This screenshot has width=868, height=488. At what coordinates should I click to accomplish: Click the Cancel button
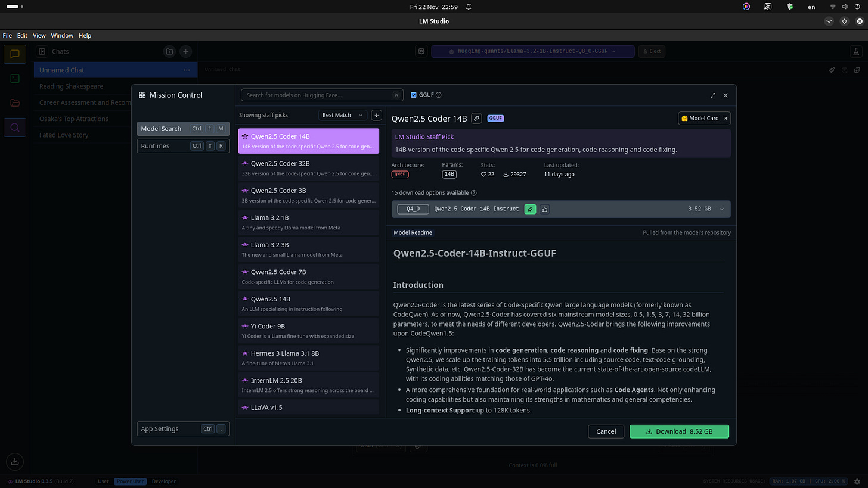[x=606, y=431]
